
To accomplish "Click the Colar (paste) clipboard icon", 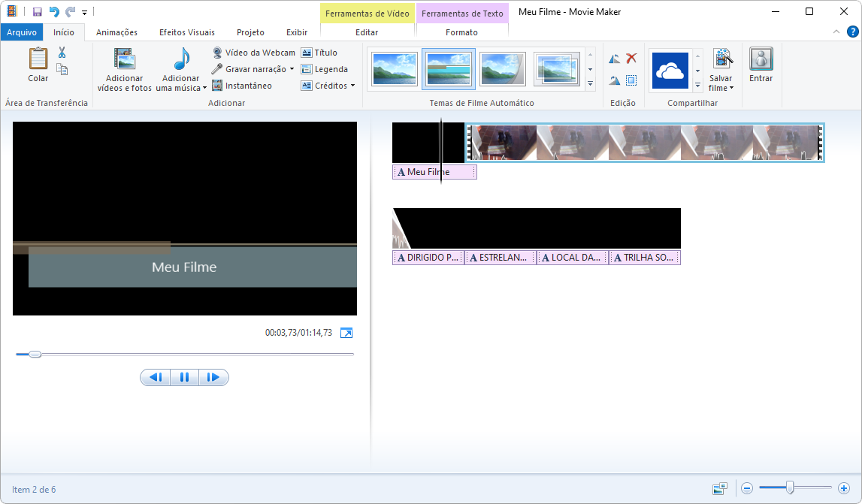I will point(38,59).
